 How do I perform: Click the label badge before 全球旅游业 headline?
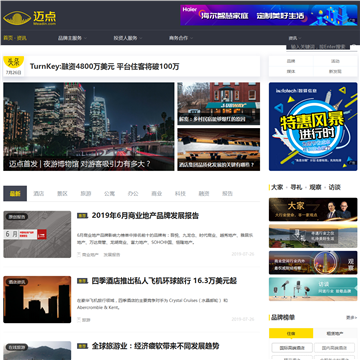tap(82, 346)
